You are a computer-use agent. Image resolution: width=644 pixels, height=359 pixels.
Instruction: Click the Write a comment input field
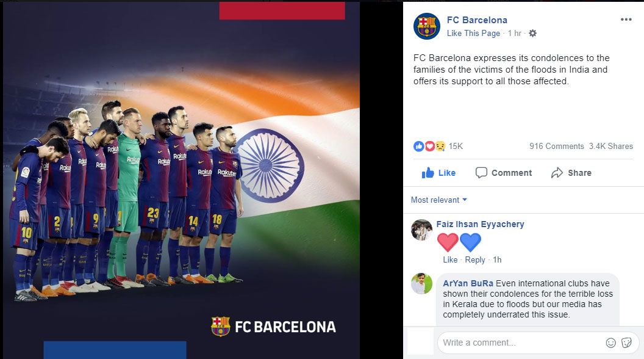520,343
